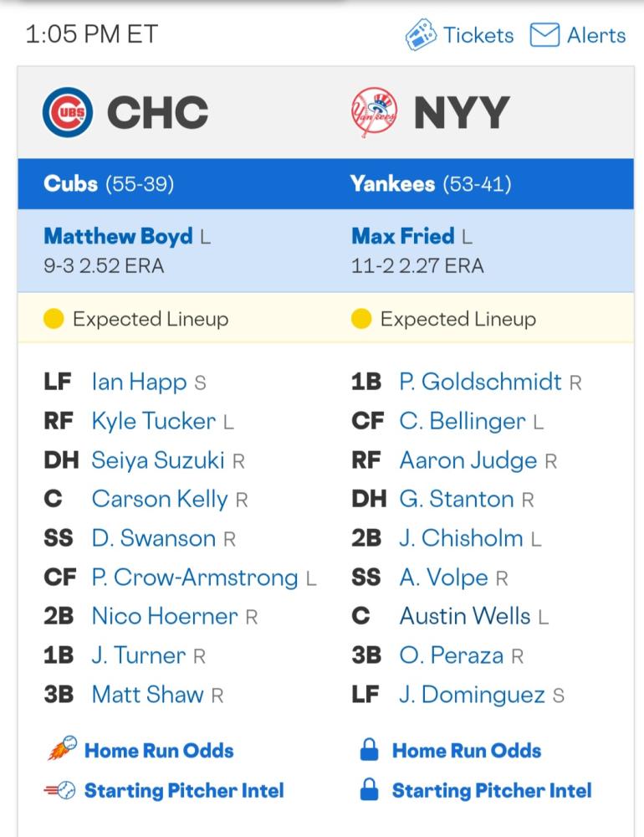Tap the Alerts envelope icon
Image resolution: width=644 pixels, height=837 pixels.
[x=544, y=35]
